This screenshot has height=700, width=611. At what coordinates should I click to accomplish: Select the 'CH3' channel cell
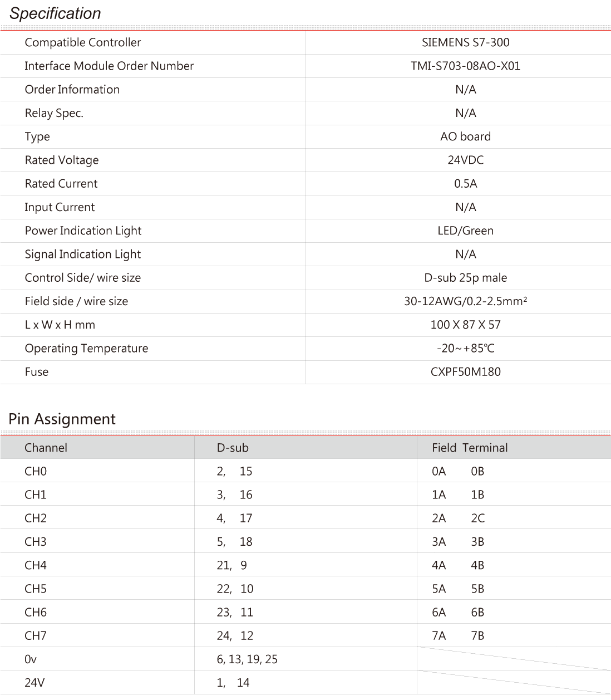(36, 541)
